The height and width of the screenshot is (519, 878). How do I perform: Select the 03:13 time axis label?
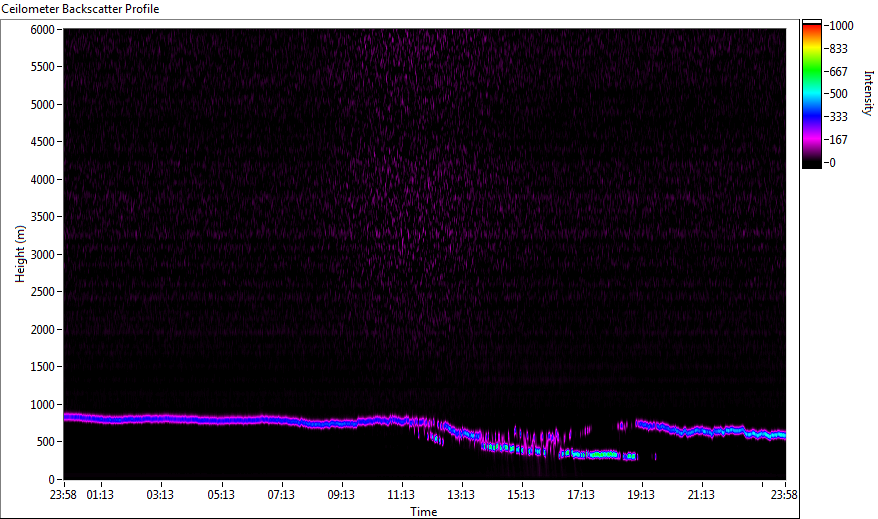(160, 495)
